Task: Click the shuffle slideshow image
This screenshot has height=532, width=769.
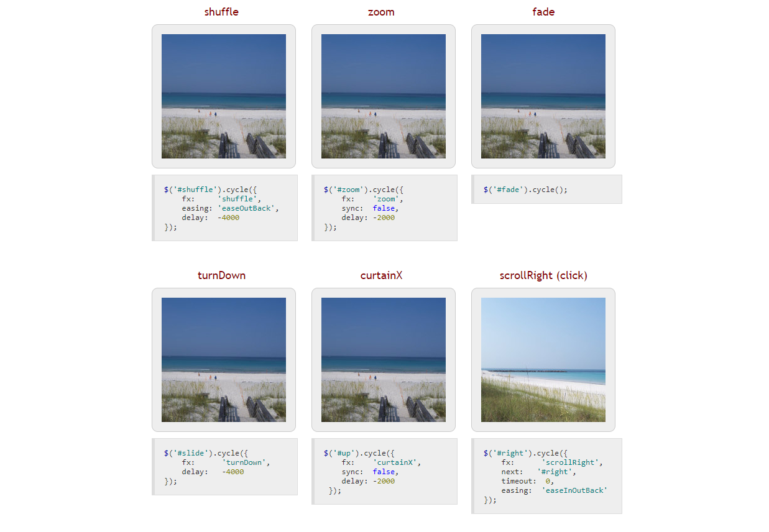Action: point(224,96)
